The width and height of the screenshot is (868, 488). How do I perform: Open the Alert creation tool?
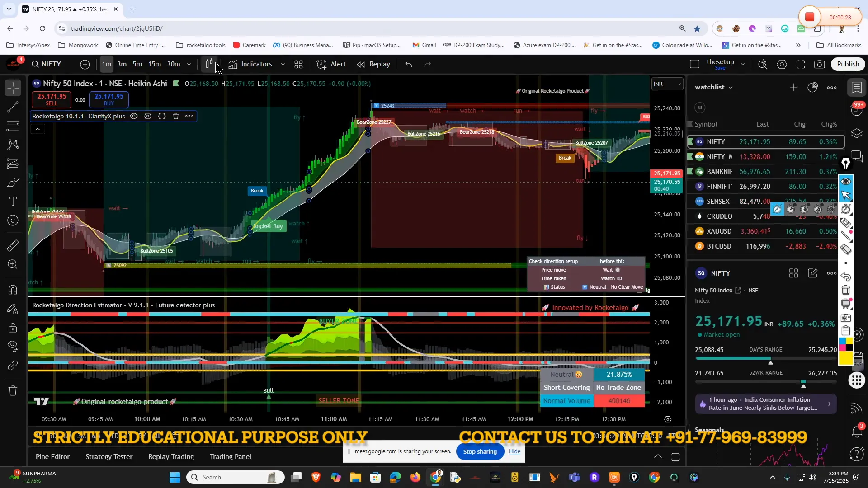point(331,64)
